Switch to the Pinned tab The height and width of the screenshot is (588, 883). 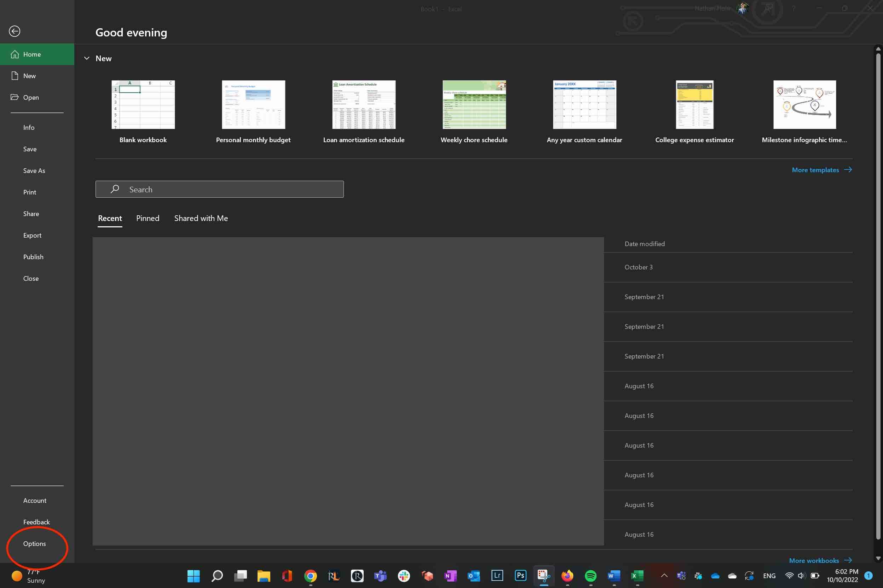coord(148,218)
